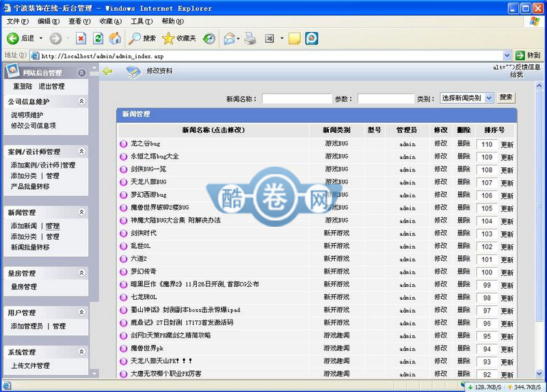Viewport: 547px width, 392px height.
Task: Open 修改公司信息项 link
Action: (33, 126)
